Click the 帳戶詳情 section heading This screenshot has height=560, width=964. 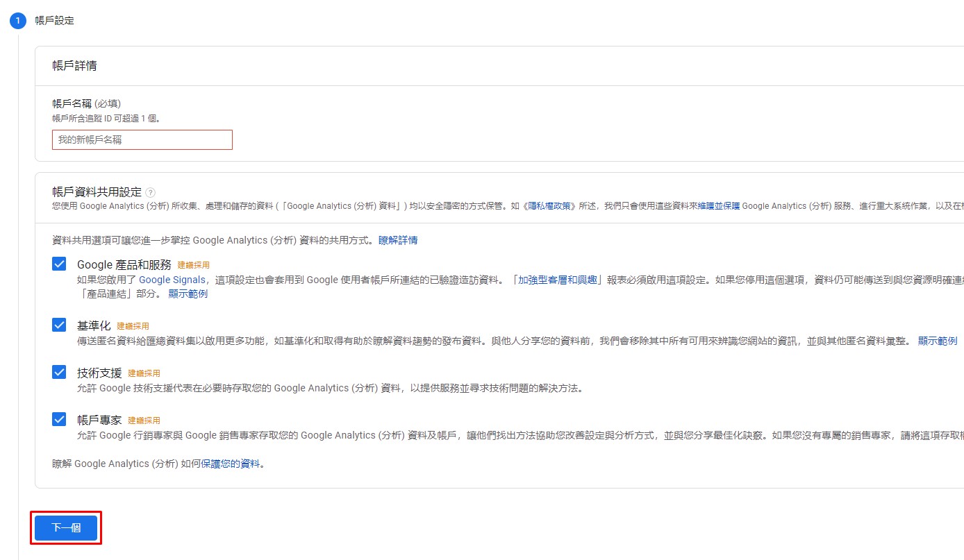[x=74, y=66]
